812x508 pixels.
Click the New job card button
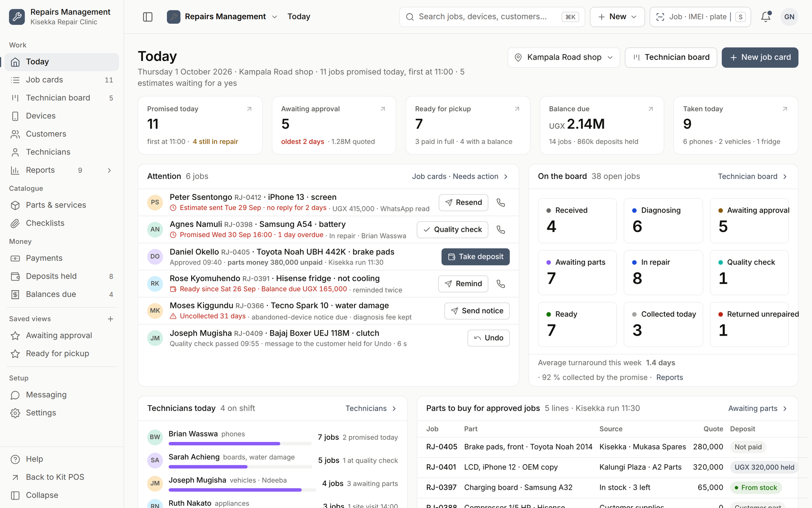click(760, 58)
